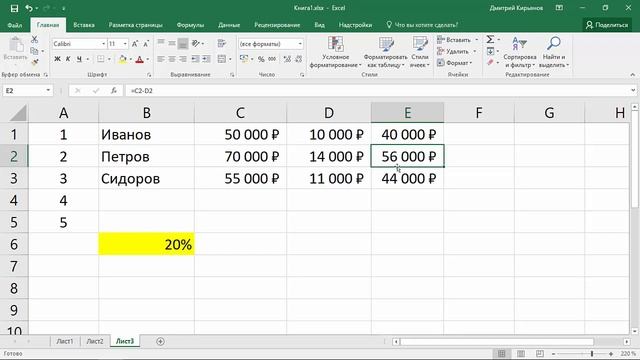Toggle italic К formatting

68,59
